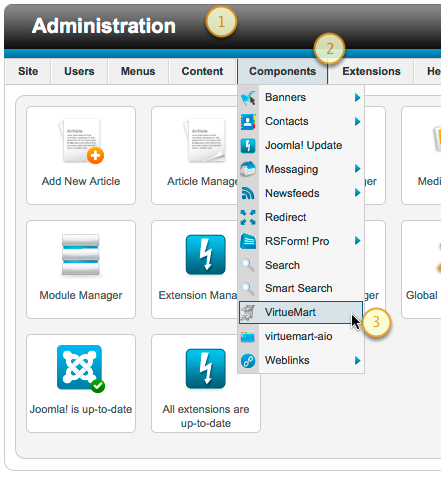This screenshot has width=441, height=490.
Task: Expand the Weblinks submenu arrow
Action: (x=357, y=360)
